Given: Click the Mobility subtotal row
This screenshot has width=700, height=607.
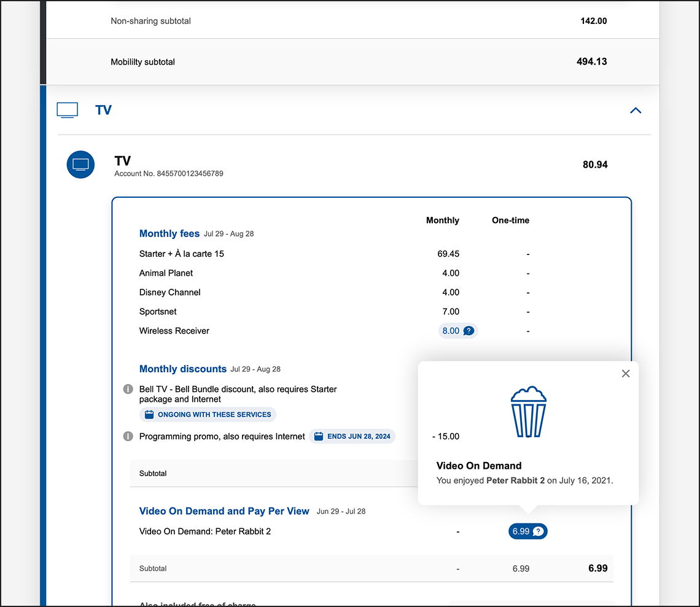Looking at the screenshot, I should click(x=142, y=61).
